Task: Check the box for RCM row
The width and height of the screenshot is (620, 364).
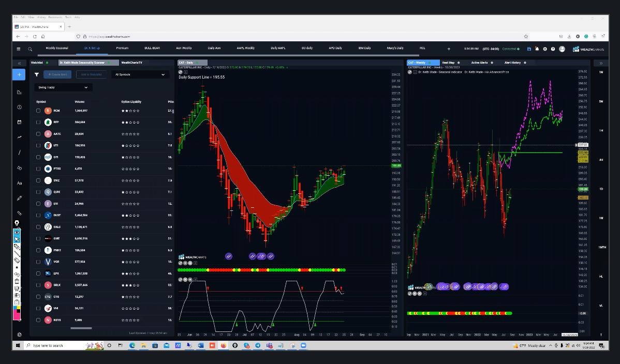Action: [x=38, y=111]
